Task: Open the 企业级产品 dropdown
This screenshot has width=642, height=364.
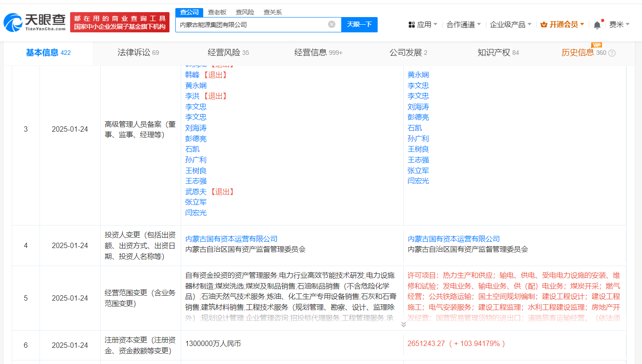Action: click(x=511, y=25)
